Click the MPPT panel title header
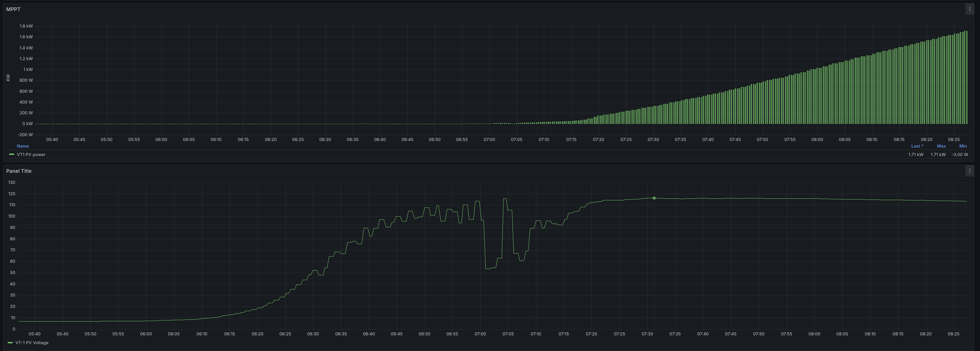 (13, 9)
